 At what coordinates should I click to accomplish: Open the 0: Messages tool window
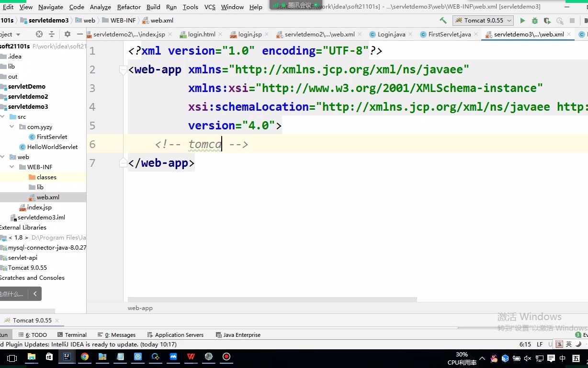117,335
